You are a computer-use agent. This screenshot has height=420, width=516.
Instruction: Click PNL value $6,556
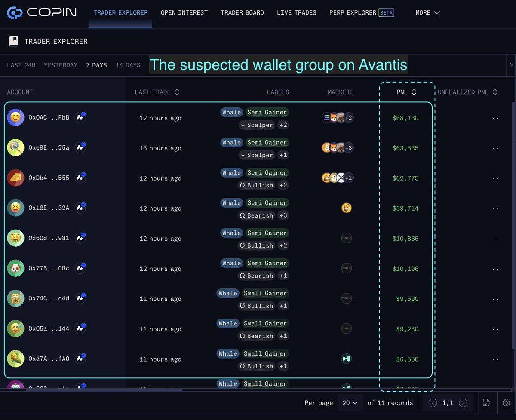(x=407, y=359)
